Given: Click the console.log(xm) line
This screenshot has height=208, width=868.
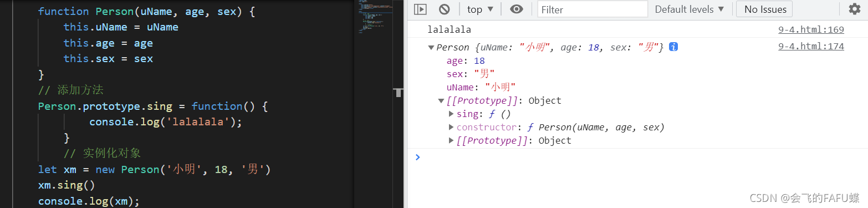Looking at the screenshot, I should click(x=89, y=201).
